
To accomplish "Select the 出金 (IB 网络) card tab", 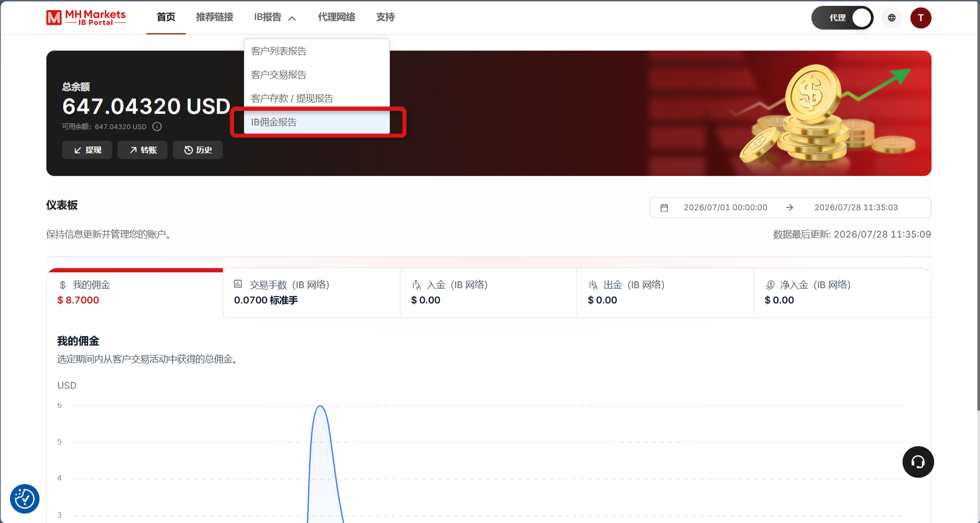I will pos(665,293).
